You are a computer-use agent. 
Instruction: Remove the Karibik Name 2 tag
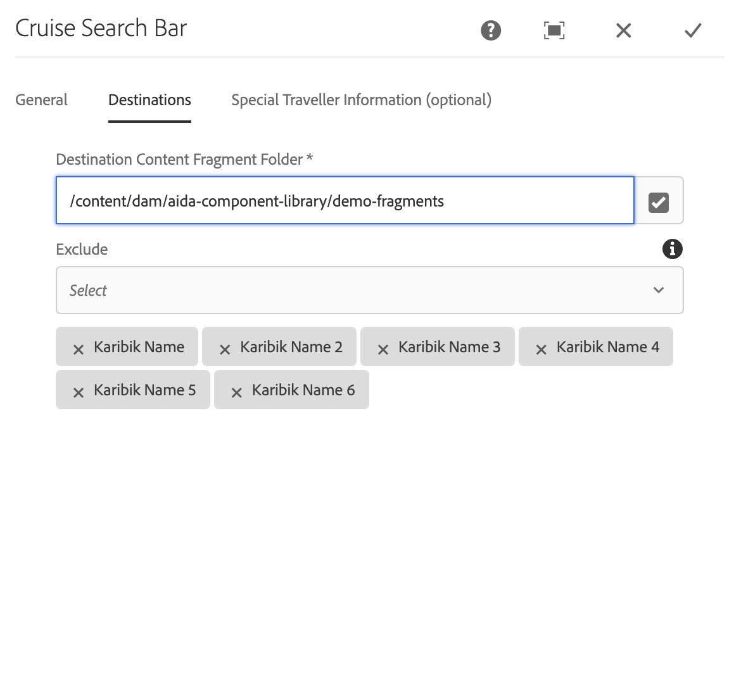coord(225,348)
